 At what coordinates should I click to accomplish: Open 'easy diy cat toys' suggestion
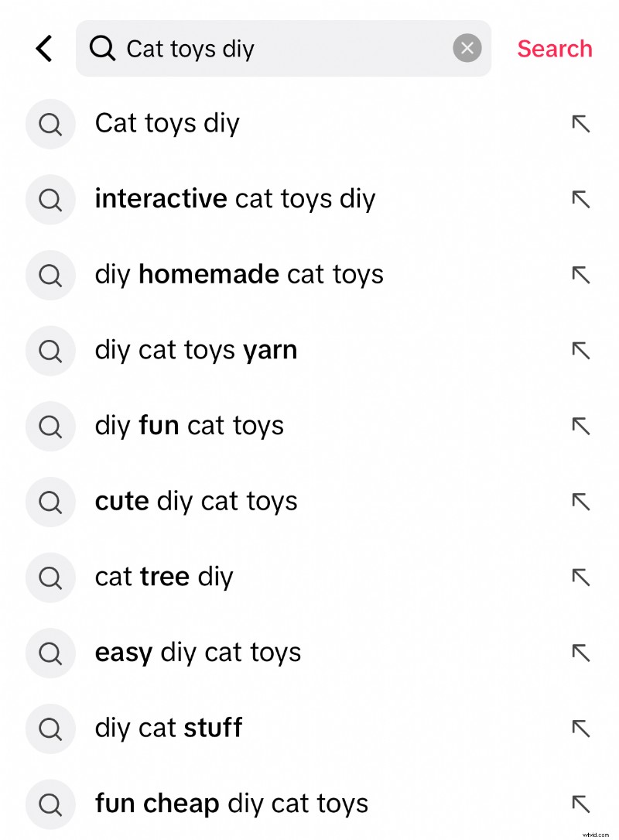pos(197,653)
